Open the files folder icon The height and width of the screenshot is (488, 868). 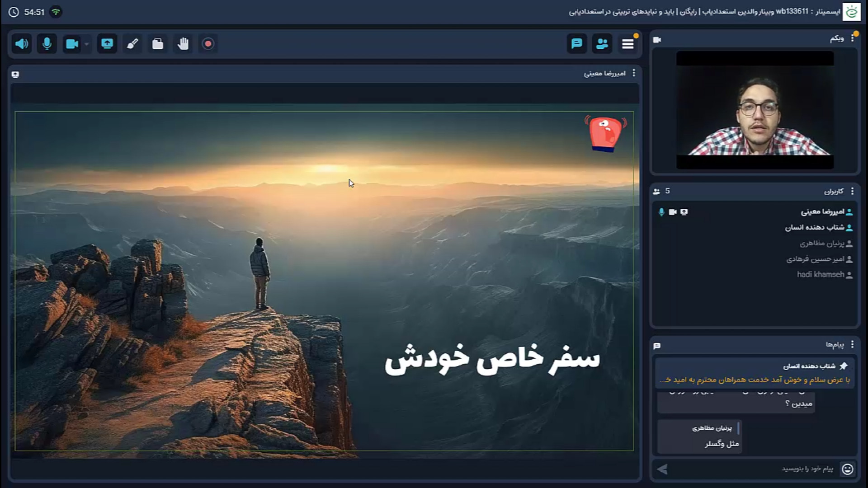(x=157, y=44)
